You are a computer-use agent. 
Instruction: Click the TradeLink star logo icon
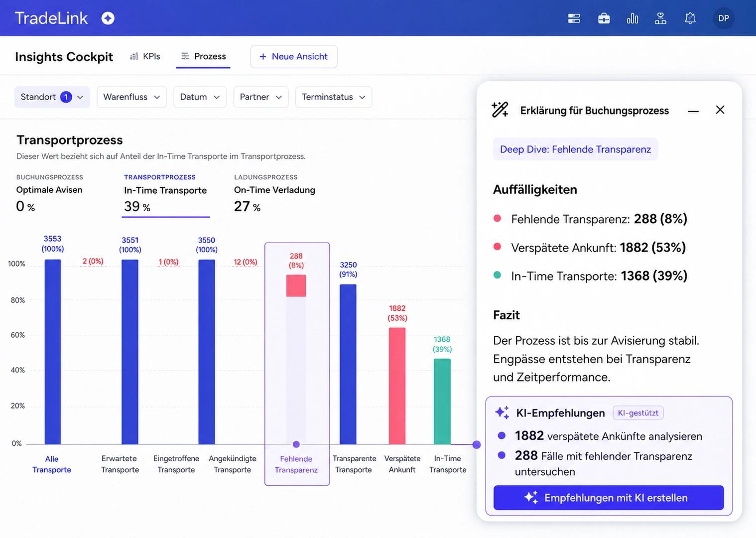coord(108,18)
